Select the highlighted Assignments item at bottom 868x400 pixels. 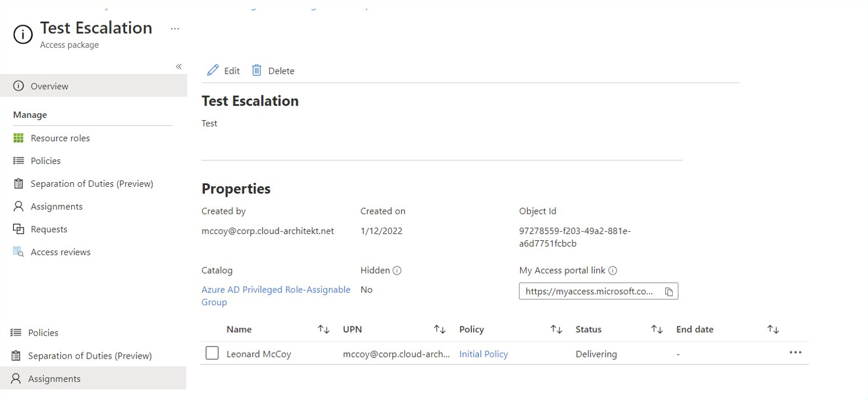(93, 378)
